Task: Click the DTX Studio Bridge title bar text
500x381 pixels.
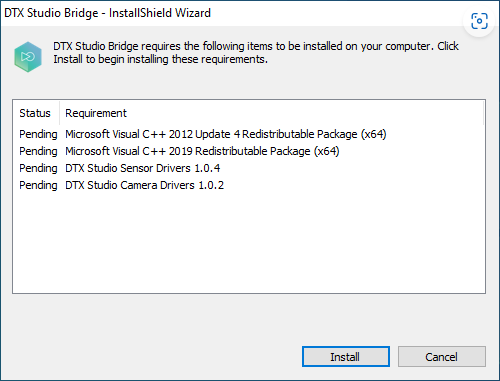Action: click(107, 13)
